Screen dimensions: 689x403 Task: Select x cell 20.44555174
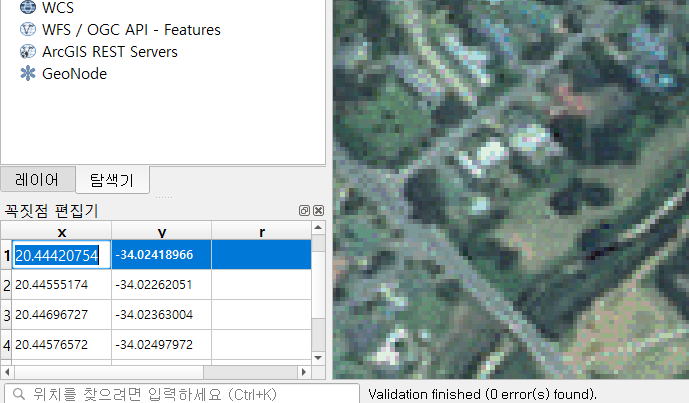pyautogui.click(x=62, y=285)
